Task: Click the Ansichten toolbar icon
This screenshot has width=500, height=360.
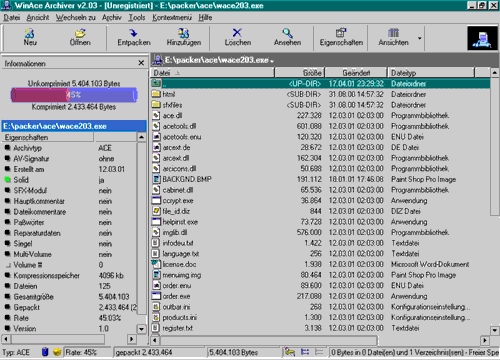Action: click(393, 33)
